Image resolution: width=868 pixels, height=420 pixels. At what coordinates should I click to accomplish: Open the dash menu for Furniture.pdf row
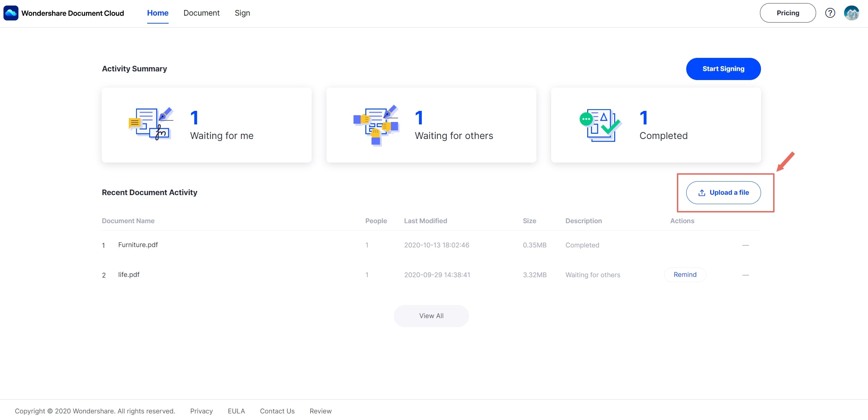point(745,245)
